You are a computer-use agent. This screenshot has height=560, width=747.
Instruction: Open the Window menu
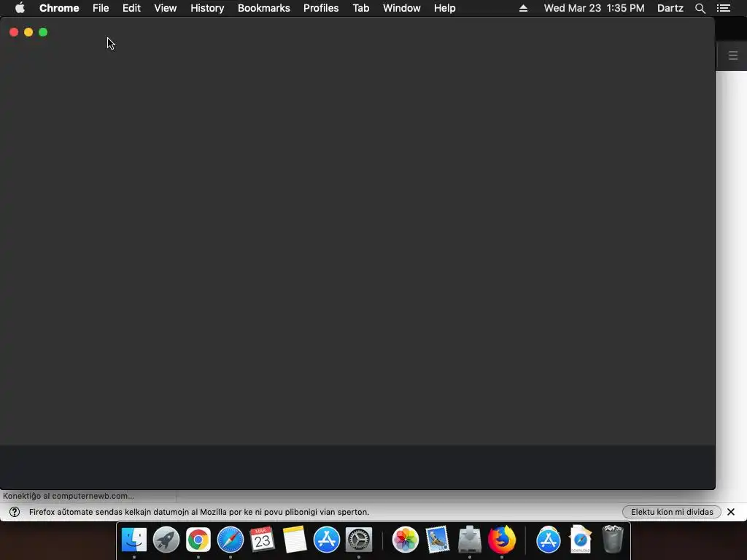[402, 8]
